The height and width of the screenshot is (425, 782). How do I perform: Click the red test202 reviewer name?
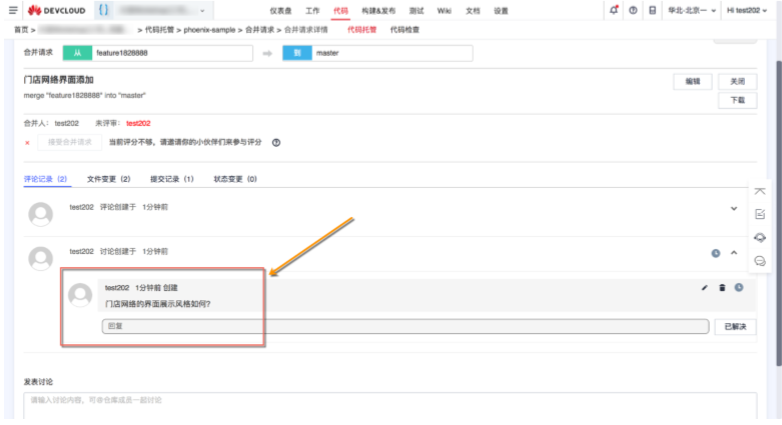[x=138, y=123]
